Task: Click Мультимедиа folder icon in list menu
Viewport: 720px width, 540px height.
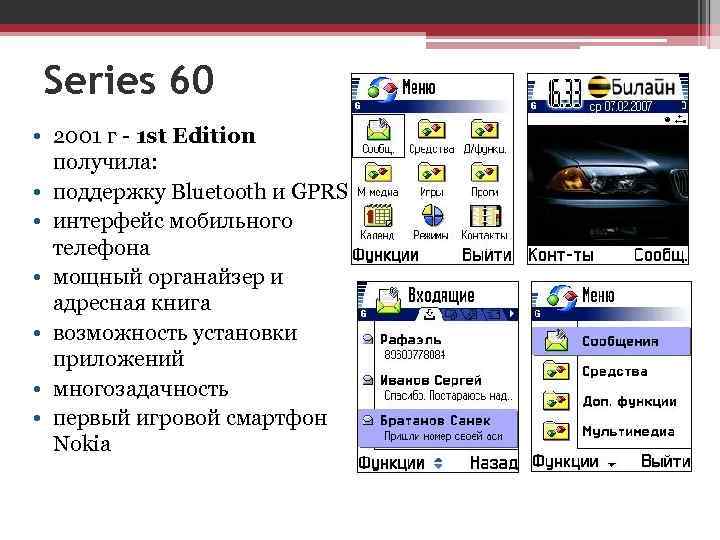Action: (x=556, y=431)
